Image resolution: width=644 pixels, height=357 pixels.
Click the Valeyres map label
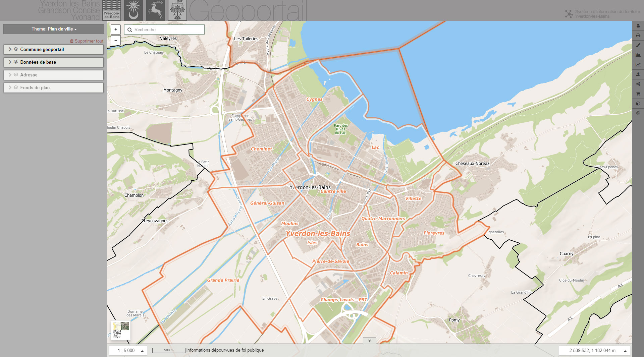click(168, 39)
